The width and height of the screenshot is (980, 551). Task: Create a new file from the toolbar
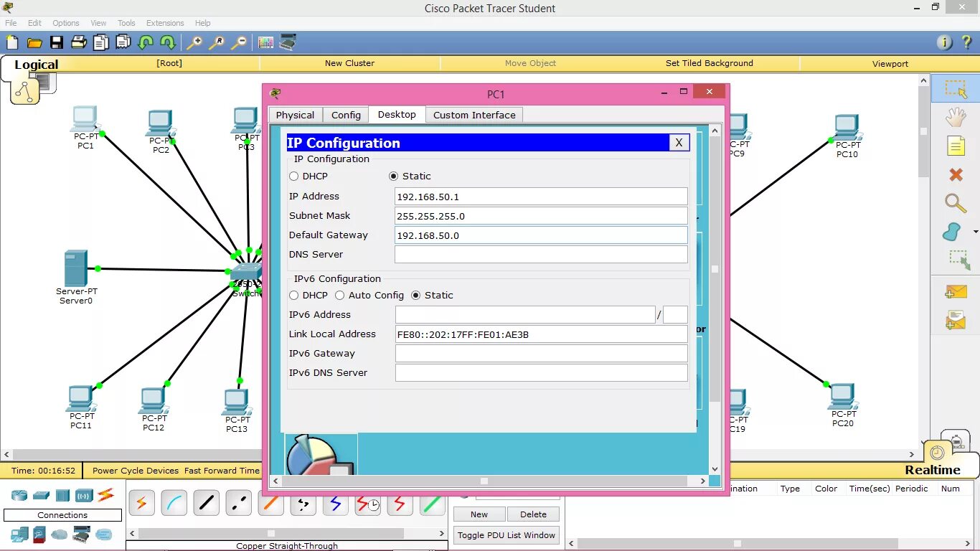click(12, 43)
